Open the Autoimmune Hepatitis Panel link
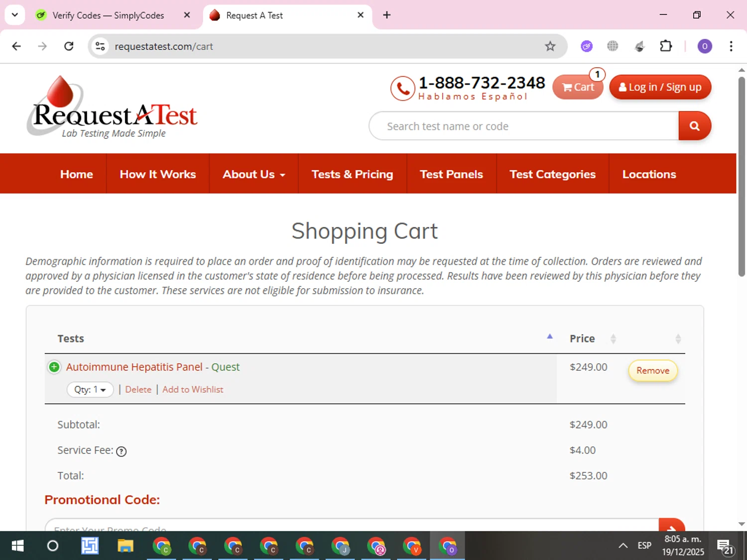The height and width of the screenshot is (560, 747). (x=134, y=367)
